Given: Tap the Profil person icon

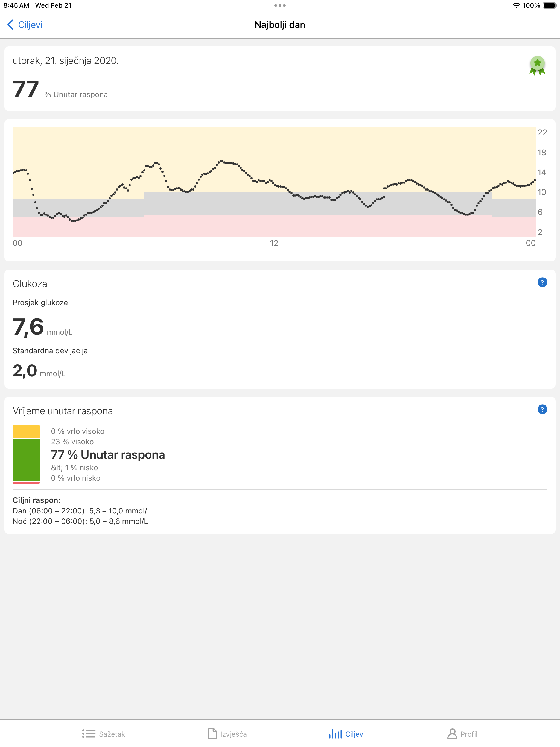Looking at the screenshot, I should coord(452,734).
